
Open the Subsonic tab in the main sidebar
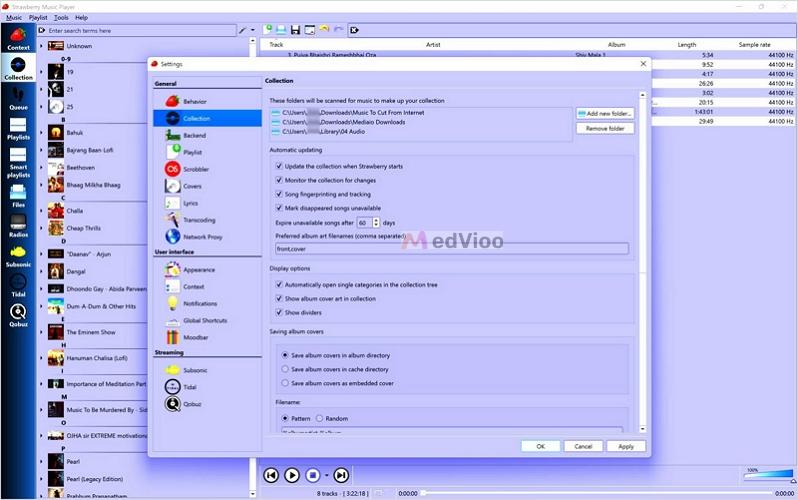pyautogui.click(x=18, y=256)
